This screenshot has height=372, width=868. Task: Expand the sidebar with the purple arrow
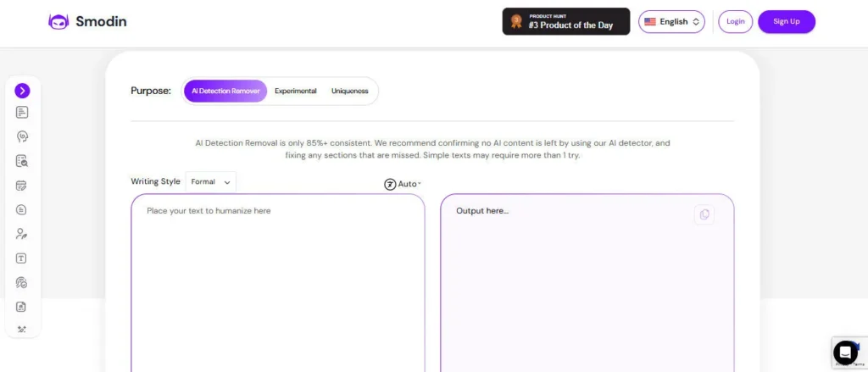22,91
